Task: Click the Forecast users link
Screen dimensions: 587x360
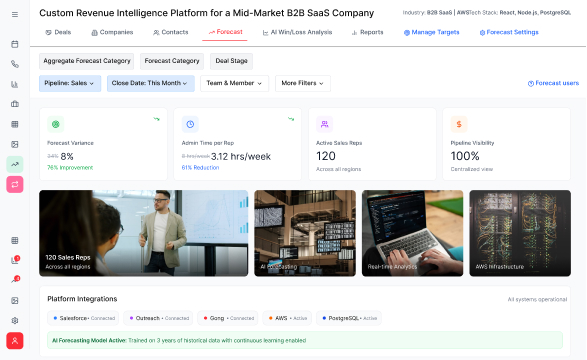Action: 553,83
